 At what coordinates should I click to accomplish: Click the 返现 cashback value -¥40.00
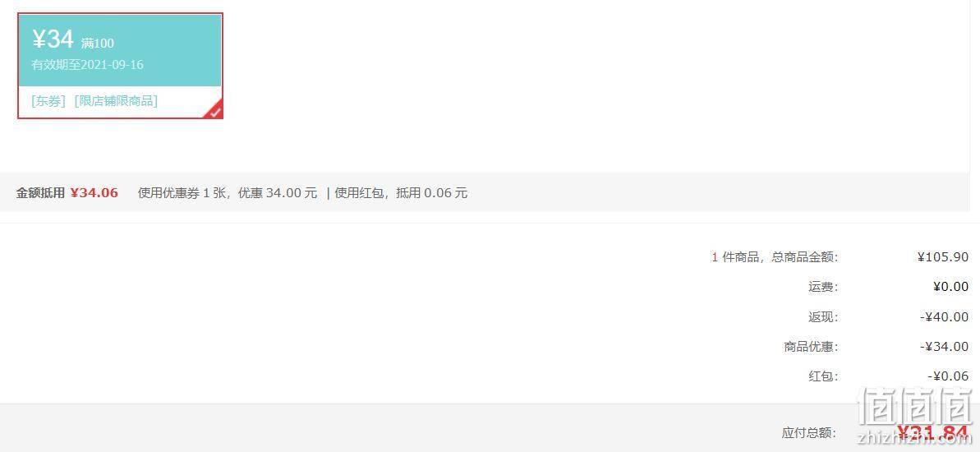[945, 317]
